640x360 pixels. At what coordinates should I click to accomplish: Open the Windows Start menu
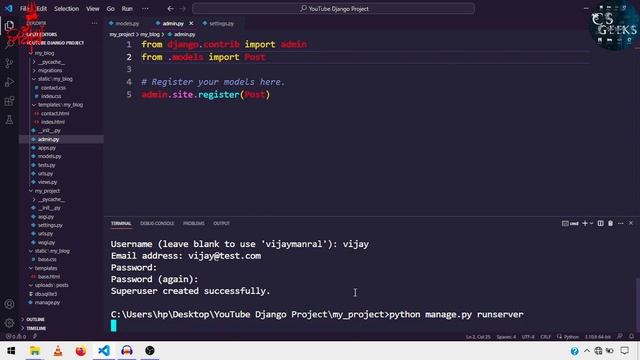coord(11,351)
